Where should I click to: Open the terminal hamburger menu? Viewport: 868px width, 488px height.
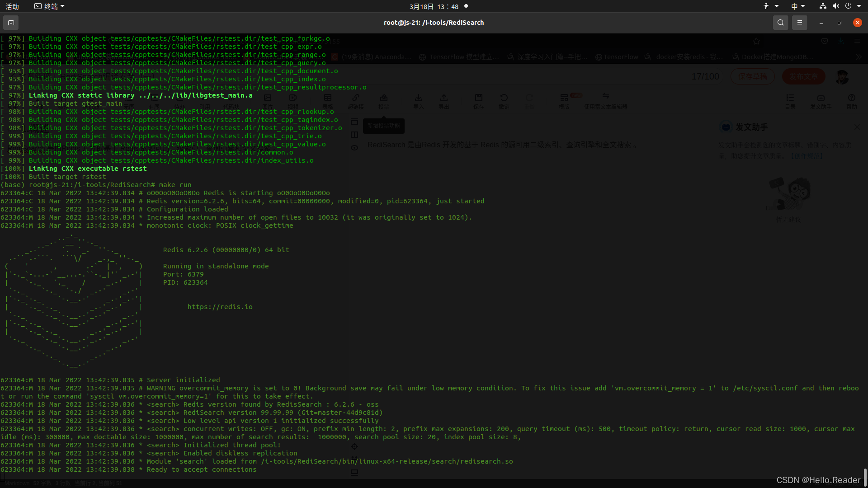799,23
